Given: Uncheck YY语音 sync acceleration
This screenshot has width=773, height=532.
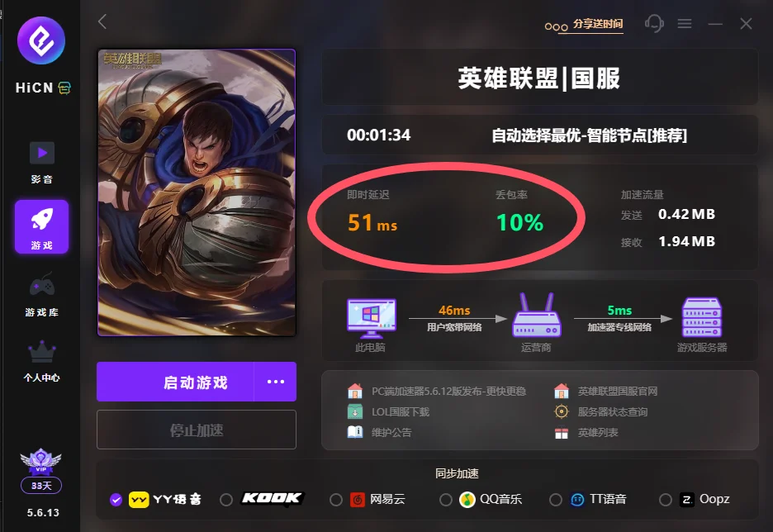Looking at the screenshot, I should [x=116, y=500].
